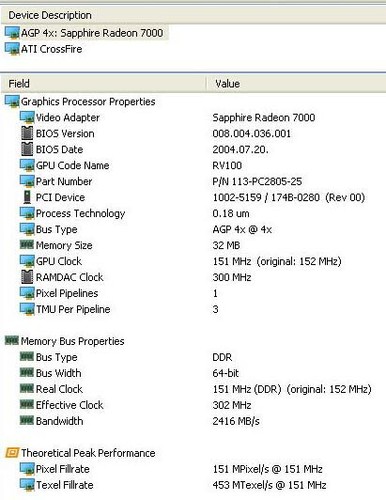The height and width of the screenshot is (500, 386).
Task: Click the RAMDAC Clock chip icon
Action: 27,277
